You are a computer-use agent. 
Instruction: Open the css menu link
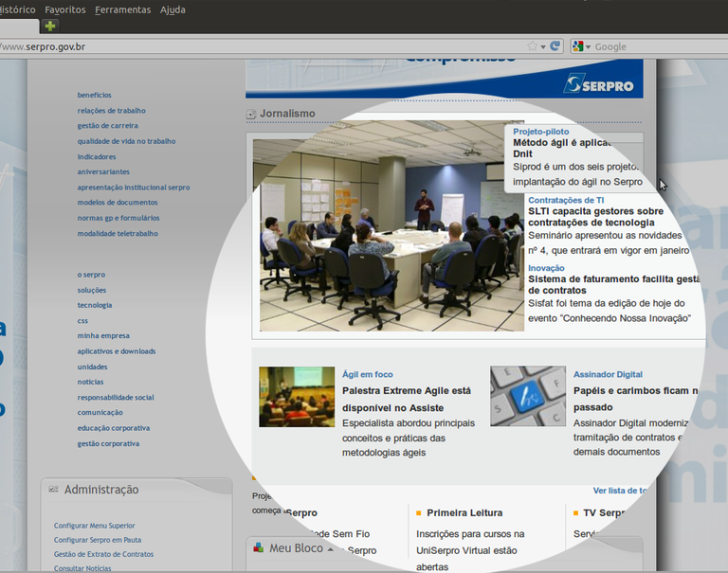click(x=82, y=321)
